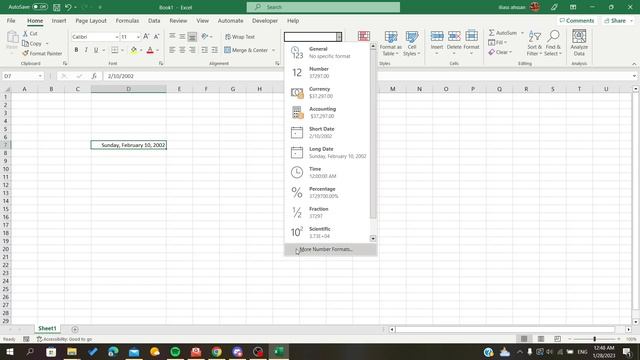Screen dimensions: 640x360
Task: Open the font size dropdown
Action: point(138,37)
